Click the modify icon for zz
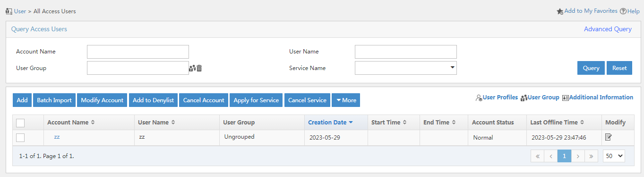This screenshot has height=177, width=644. coord(609,137)
